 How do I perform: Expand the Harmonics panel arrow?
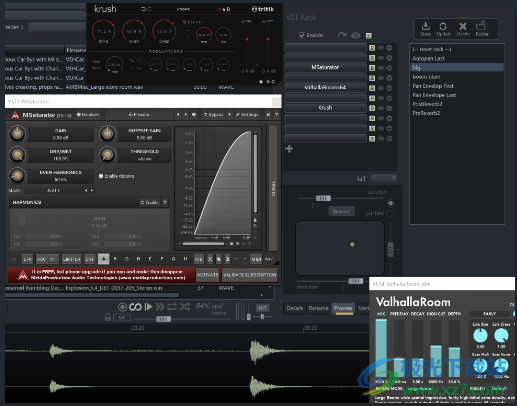click(x=165, y=202)
